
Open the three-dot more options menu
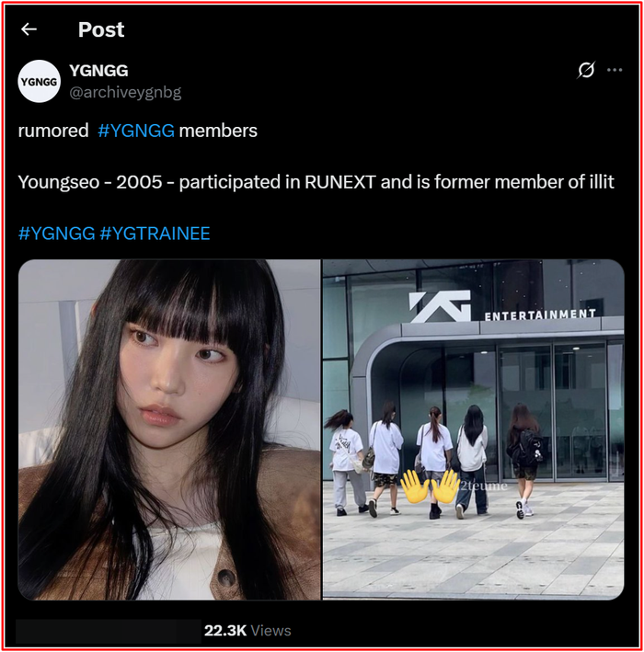coord(615,70)
